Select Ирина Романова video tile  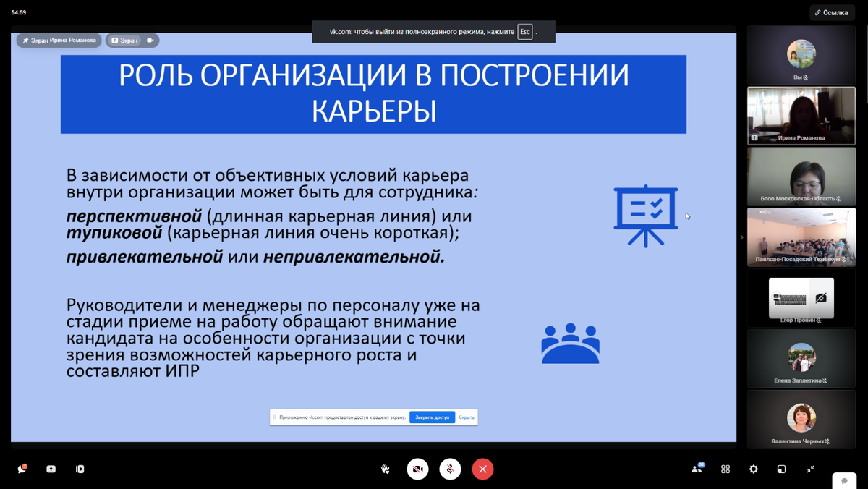801,116
